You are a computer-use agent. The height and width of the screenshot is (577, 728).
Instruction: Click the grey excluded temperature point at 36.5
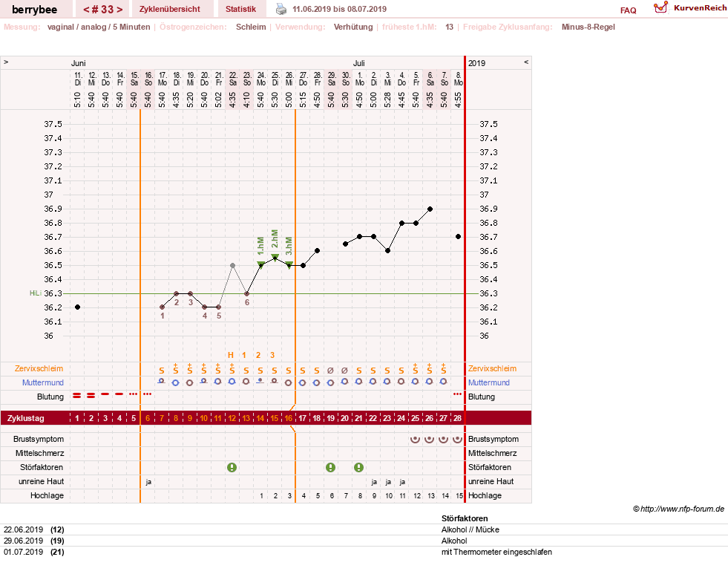pyautogui.click(x=232, y=266)
